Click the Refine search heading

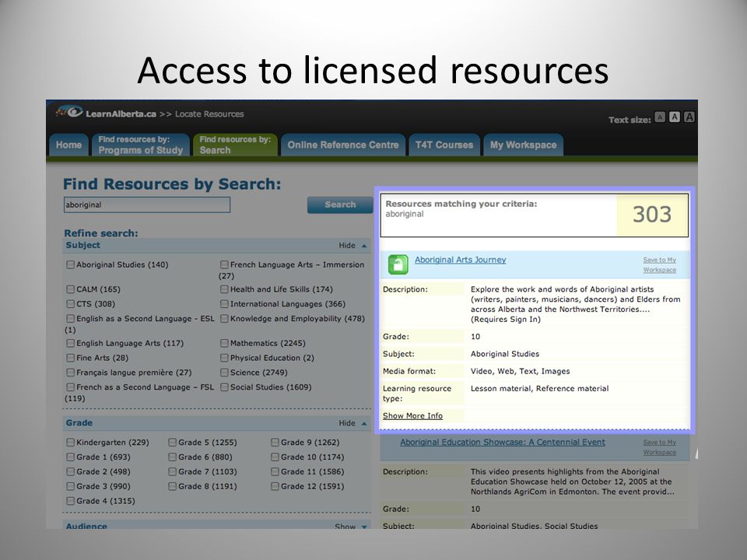tap(101, 233)
